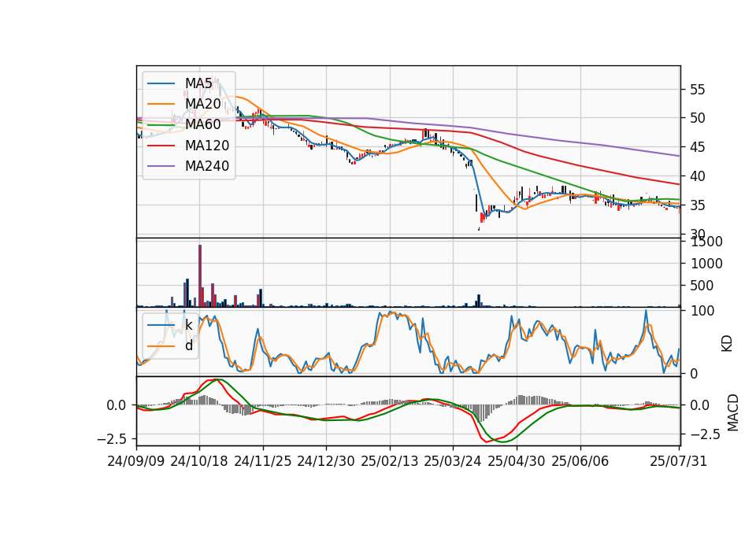Click the d legend label in KD panel

[189, 346]
